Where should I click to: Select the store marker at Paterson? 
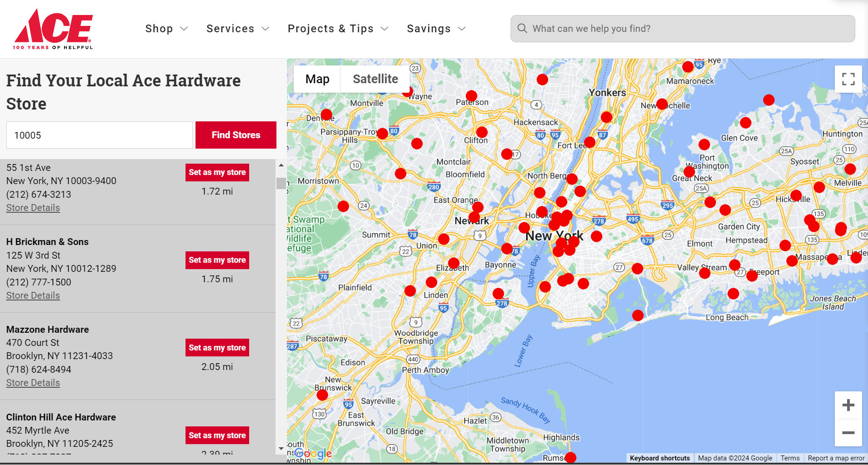pos(472,96)
